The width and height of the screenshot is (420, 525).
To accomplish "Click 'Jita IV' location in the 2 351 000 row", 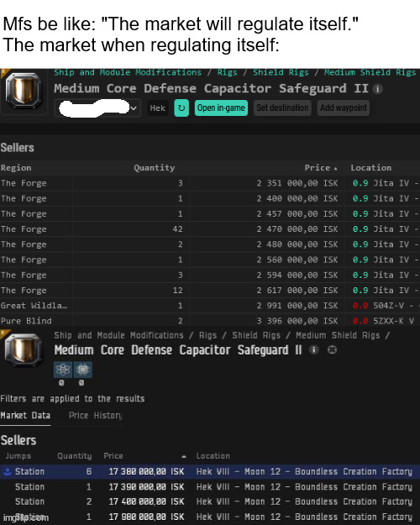I will (x=391, y=183).
